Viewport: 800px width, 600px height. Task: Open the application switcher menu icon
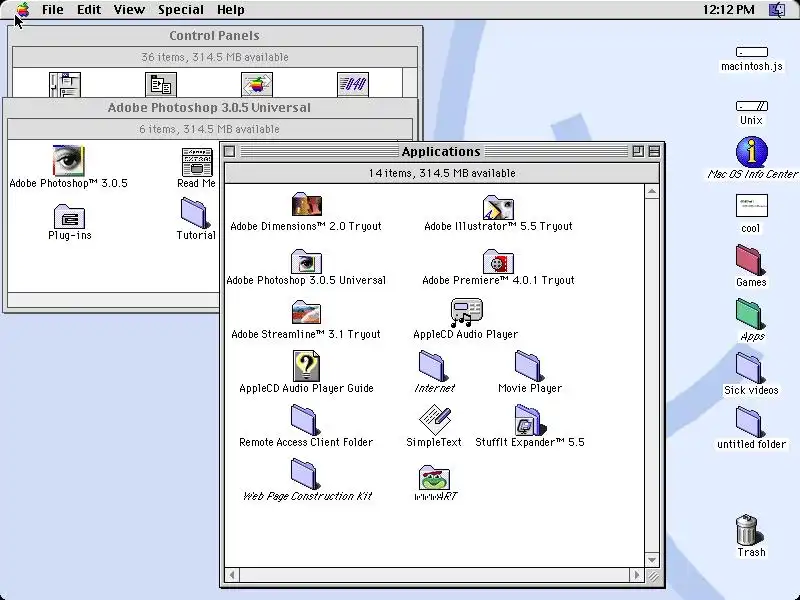[777, 9]
